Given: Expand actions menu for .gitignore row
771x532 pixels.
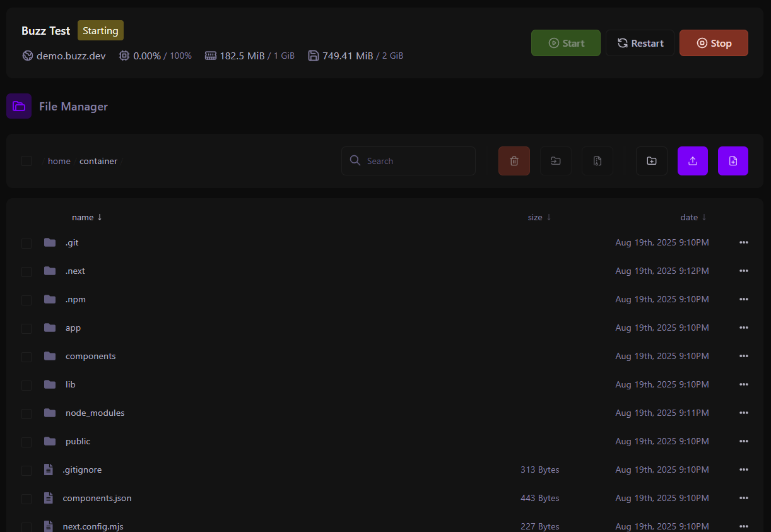Looking at the screenshot, I should pyautogui.click(x=743, y=470).
